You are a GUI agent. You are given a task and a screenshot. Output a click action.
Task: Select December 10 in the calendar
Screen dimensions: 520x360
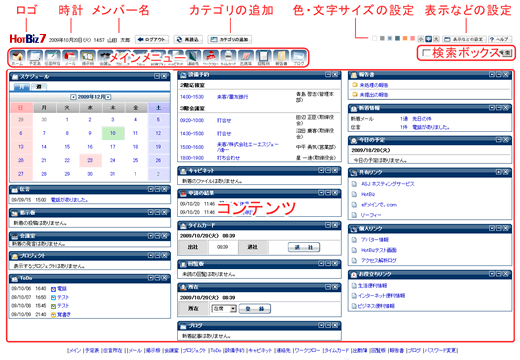pyautogui.click(x=113, y=133)
